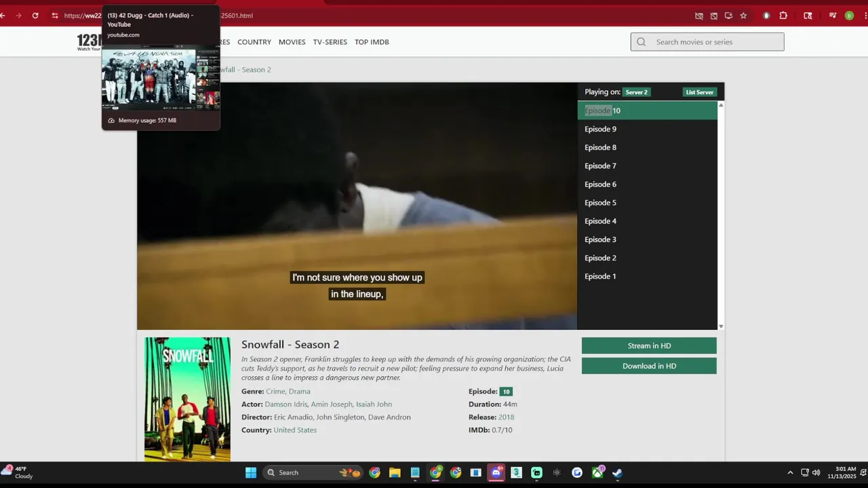
Task: Open the Drama genre link
Action: tap(299, 391)
